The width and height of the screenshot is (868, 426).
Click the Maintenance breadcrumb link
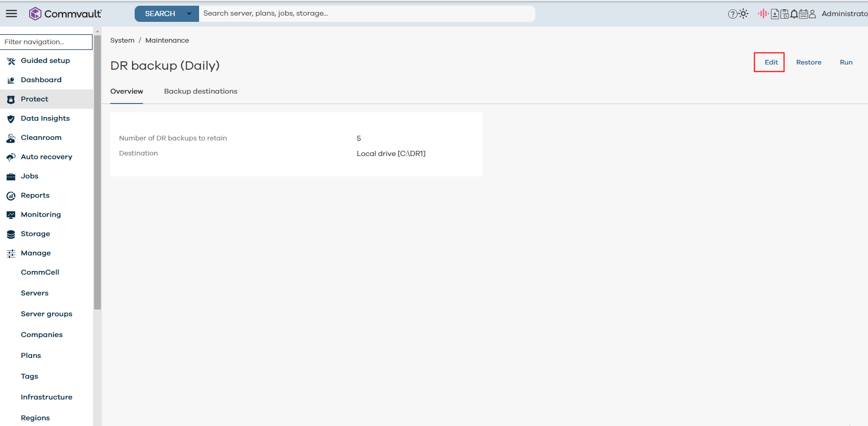point(167,40)
